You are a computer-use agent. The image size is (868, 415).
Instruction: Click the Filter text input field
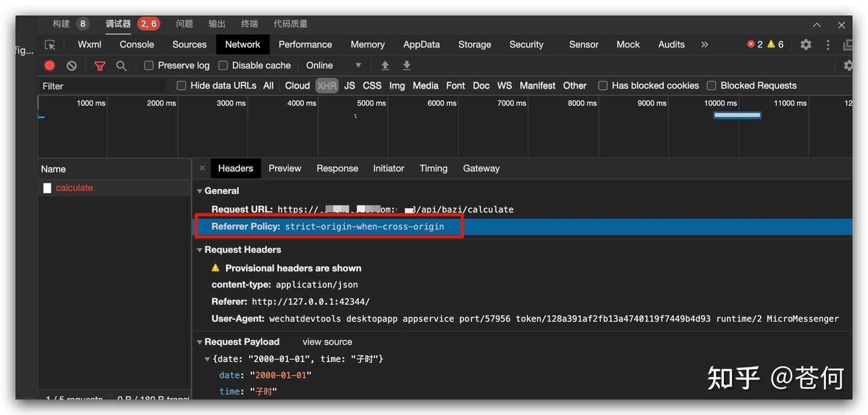[x=102, y=86]
